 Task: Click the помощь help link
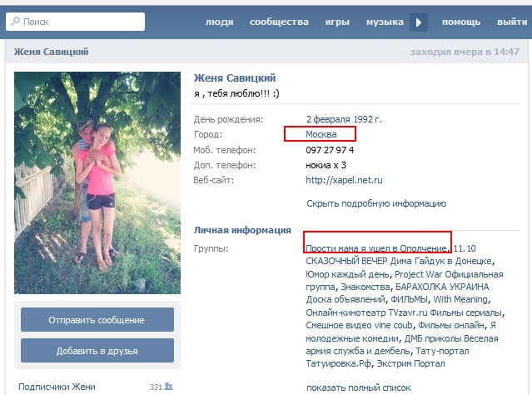coord(460,22)
